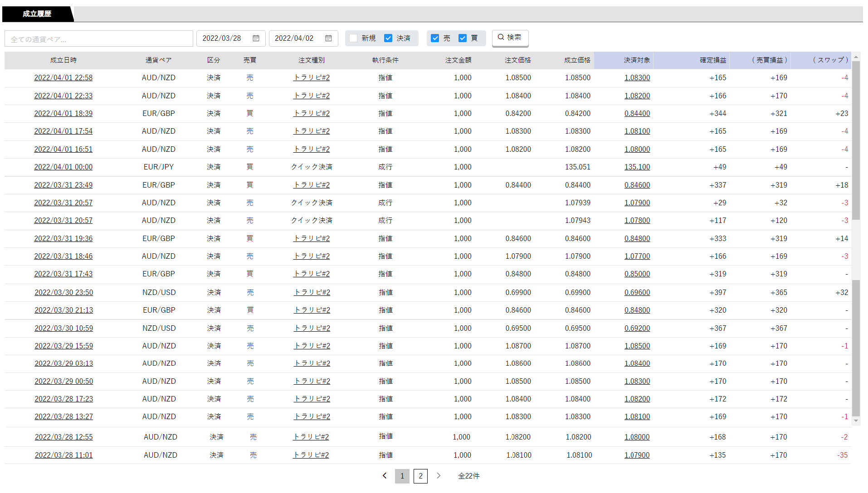Screen dimensions: 868x493
Task: Select the 成立履歴 tab
Action: point(37,14)
